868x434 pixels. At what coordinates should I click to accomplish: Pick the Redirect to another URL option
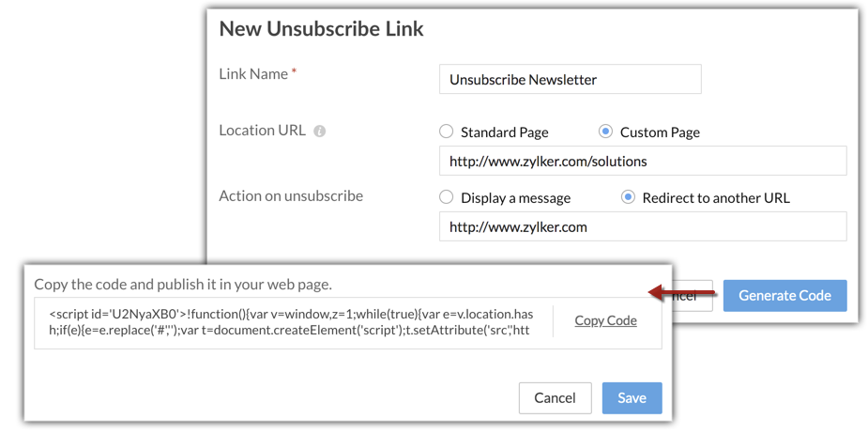coord(628,197)
